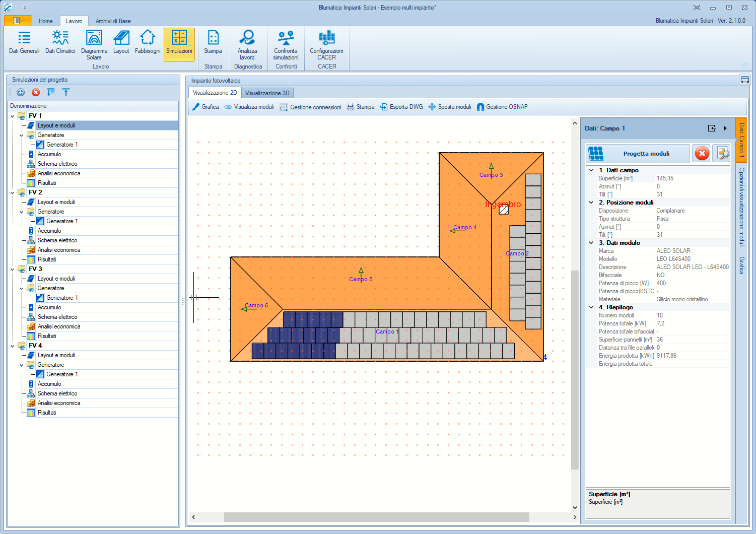The height and width of the screenshot is (534, 756).
Task: Add a new simulation with plus icon
Action: pyautogui.click(x=21, y=92)
